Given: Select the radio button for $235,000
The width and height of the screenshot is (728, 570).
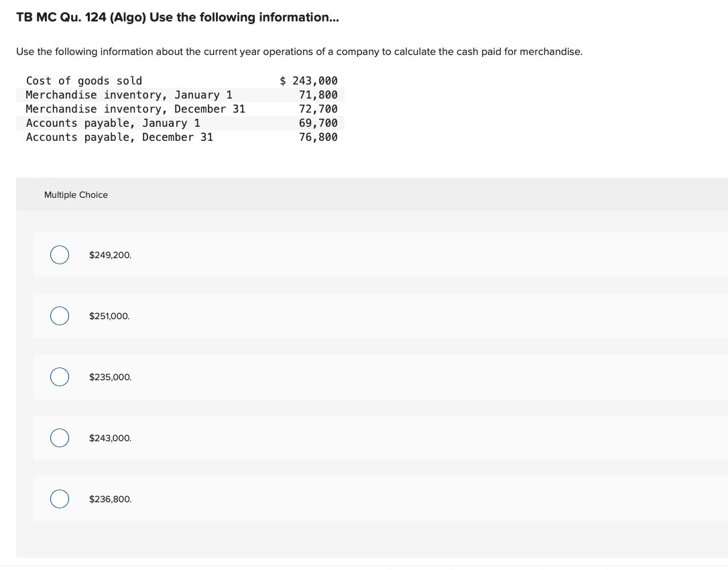Looking at the screenshot, I should pyautogui.click(x=59, y=377).
